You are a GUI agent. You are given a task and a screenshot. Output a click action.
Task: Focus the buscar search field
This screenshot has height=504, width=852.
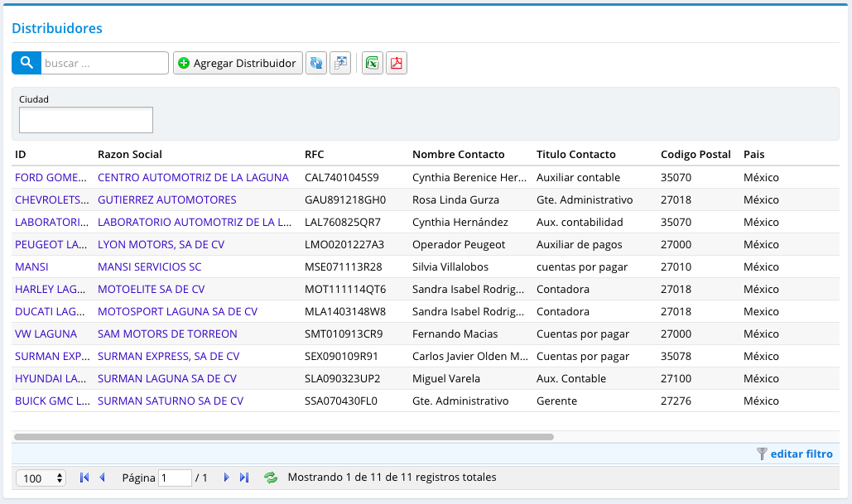point(105,63)
